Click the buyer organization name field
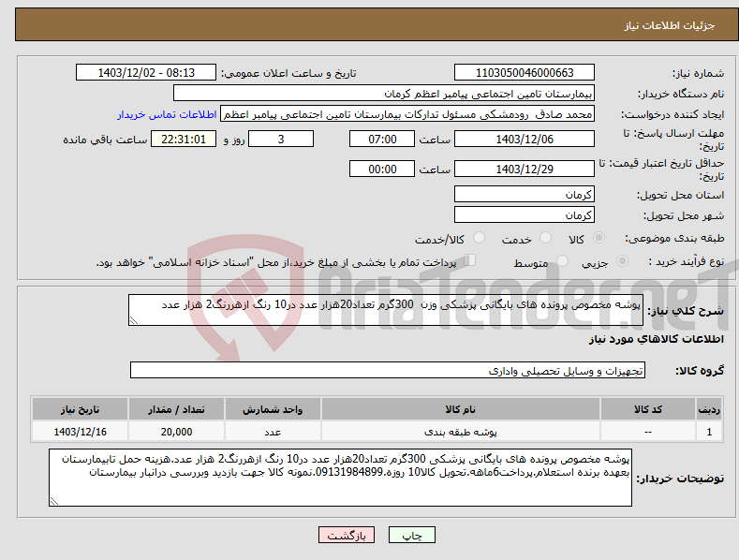This screenshot has height=560, width=739. click(x=384, y=94)
